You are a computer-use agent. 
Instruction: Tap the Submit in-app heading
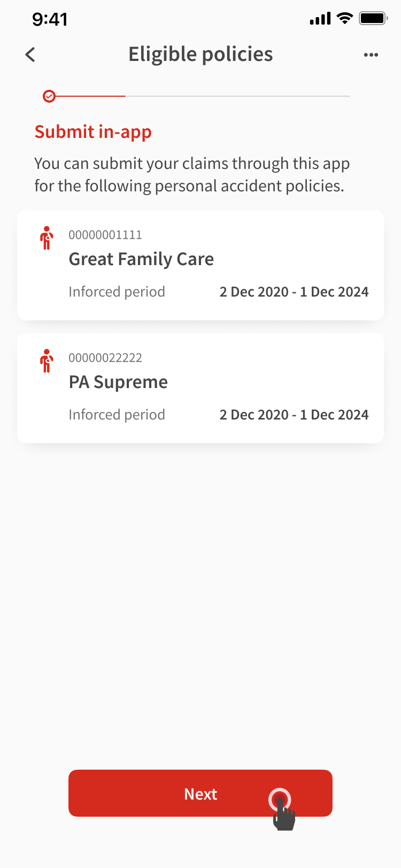click(93, 132)
